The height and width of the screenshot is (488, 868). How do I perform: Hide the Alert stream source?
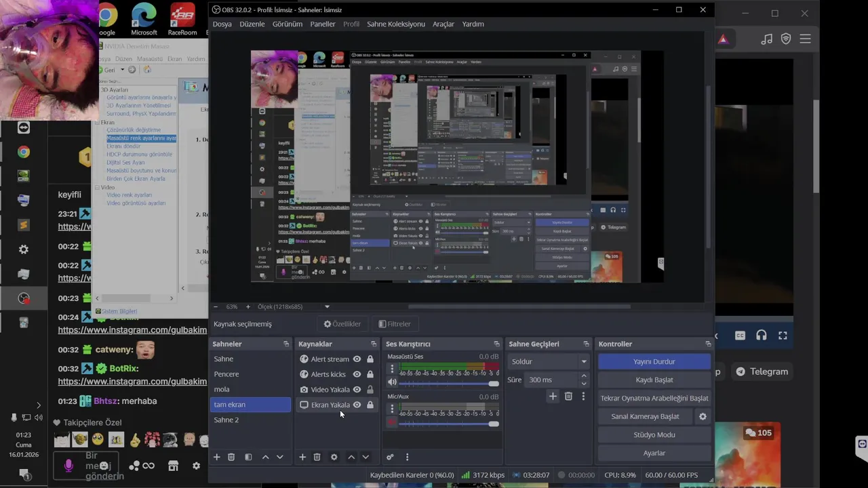point(357,359)
